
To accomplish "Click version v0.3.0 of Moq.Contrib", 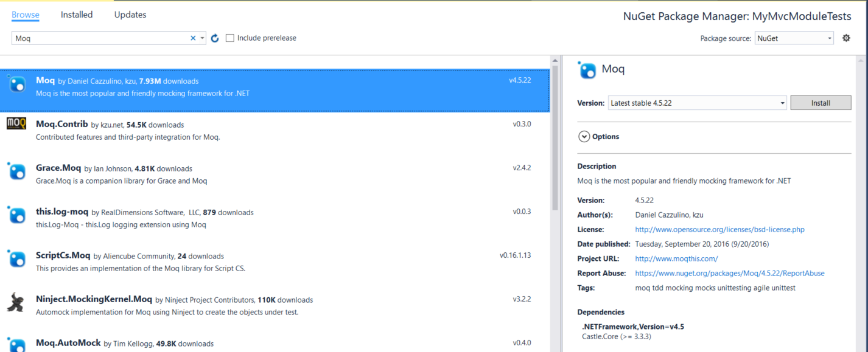I will [522, 124].
